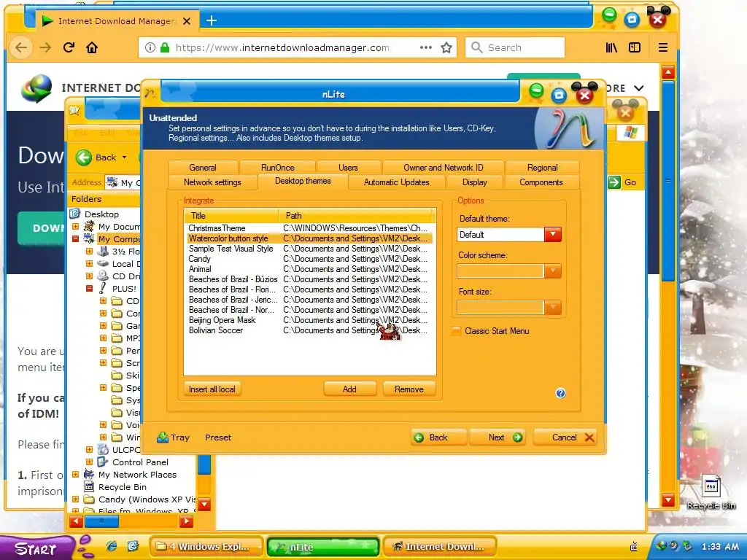Cancel the nLite wizard

coord(565,437)
